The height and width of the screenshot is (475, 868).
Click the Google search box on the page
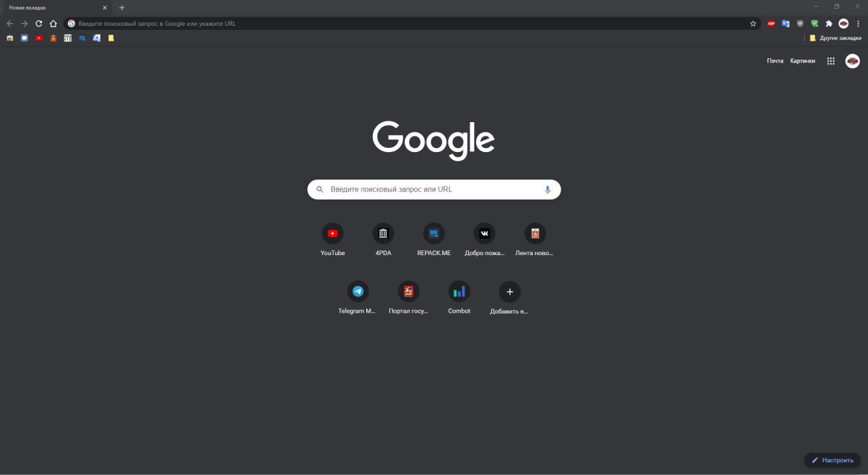point(434,189)
